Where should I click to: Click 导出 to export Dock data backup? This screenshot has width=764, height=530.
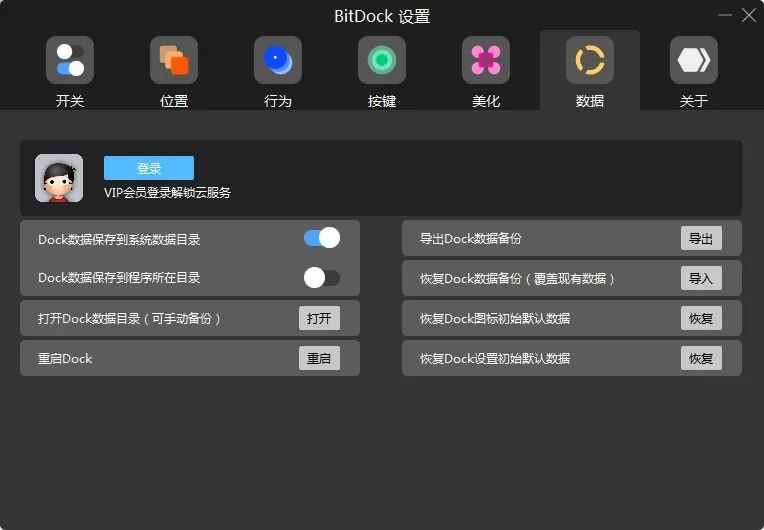coord(701,238)
